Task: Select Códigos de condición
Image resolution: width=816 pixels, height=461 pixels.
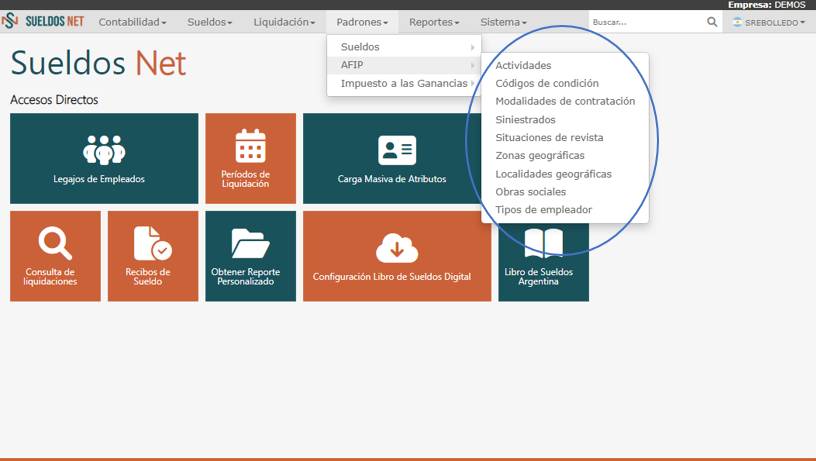Action: click(547, 83)
